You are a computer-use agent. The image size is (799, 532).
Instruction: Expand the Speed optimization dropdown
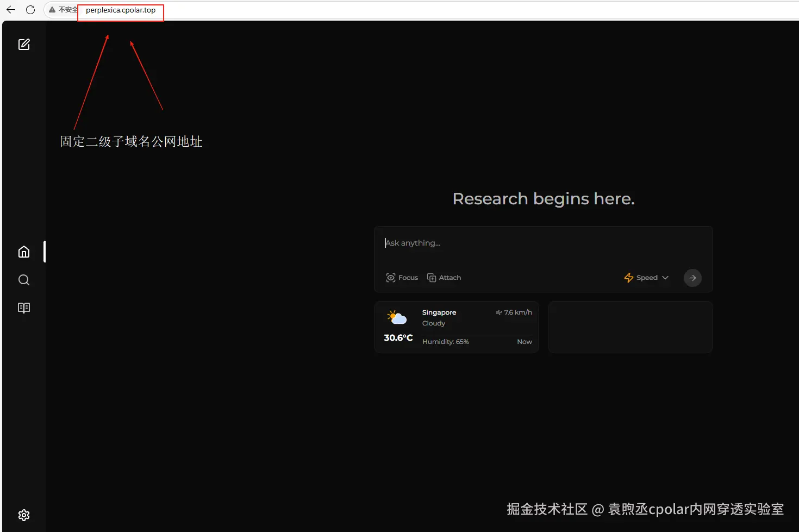tap(646, 278)
